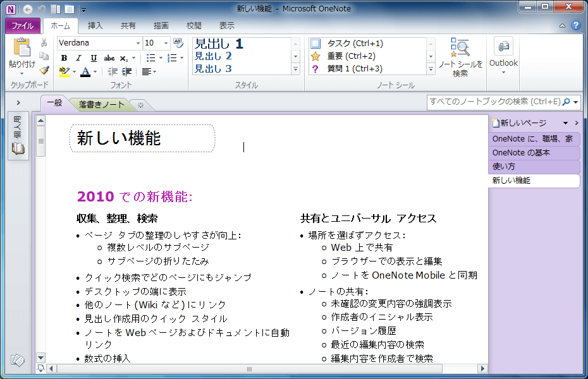Open OneNote Help question mark icon

(x=575, y=25)
